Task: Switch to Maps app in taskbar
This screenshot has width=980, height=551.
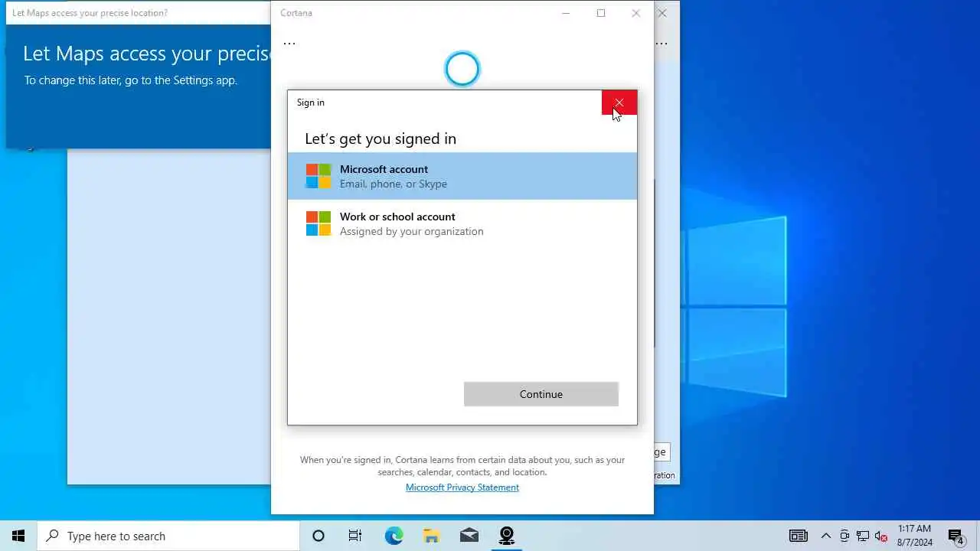Action: pyautogui.click(x=506, y=536)
